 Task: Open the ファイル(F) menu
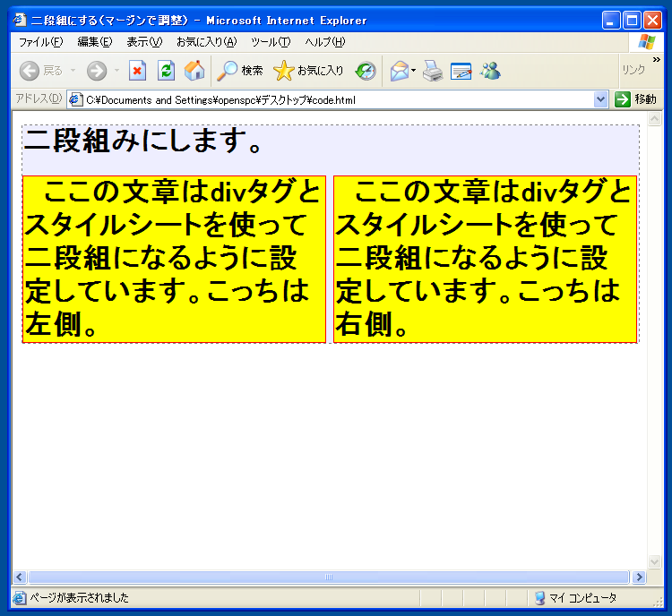pos(41,42)
